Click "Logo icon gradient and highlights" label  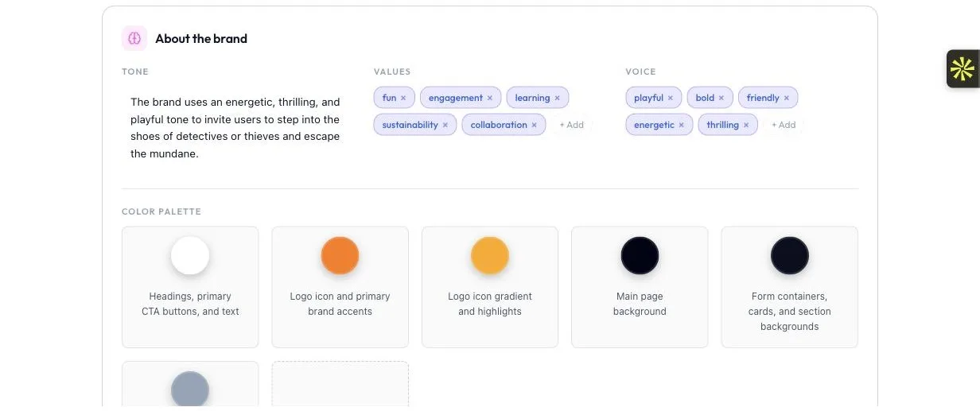click(490, 304)
